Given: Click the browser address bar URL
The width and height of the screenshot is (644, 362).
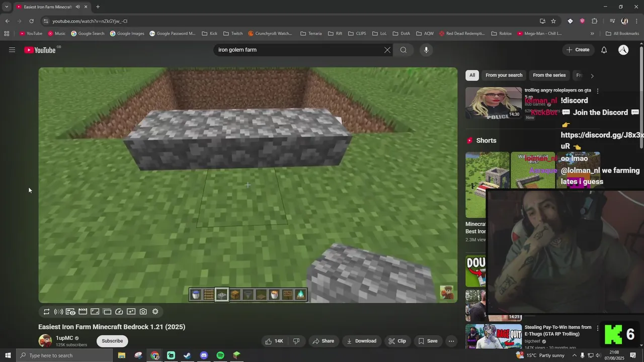Looking at the screenshot, I should pyautogui.click(x=90, y=21).
